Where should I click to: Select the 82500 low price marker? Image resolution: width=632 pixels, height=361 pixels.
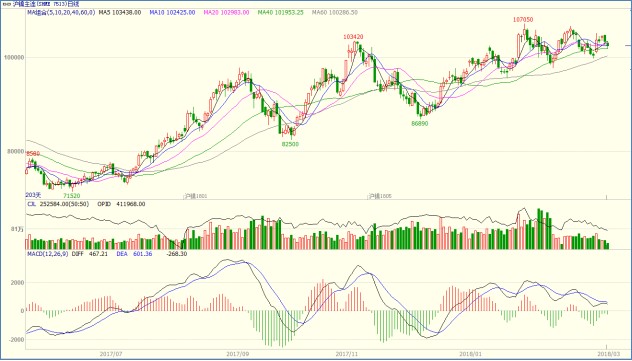click(x=290, y=144)
